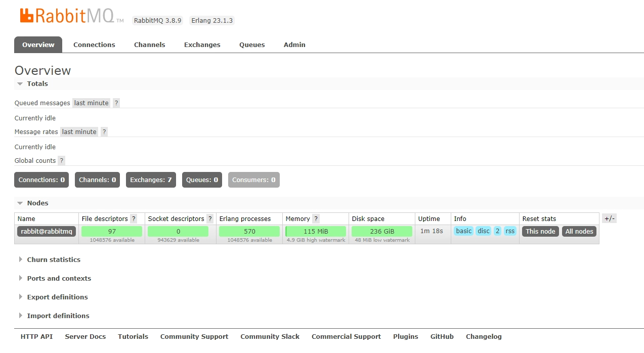Open the Plugins footer link
Screen dimensions: 644x353
click(406, 336)
